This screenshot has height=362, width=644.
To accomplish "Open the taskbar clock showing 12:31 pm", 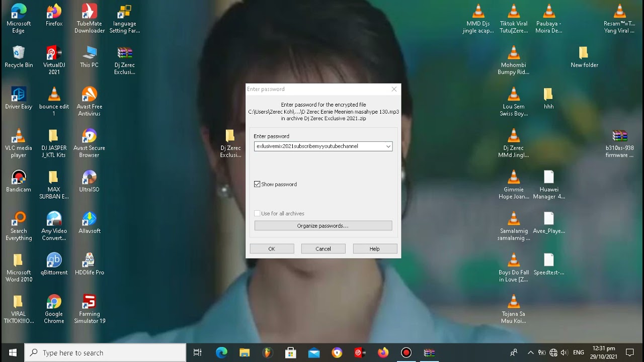I will click(604, 352).
